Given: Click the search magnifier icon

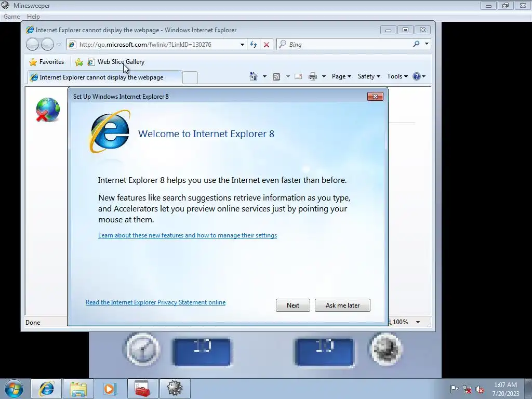Looking at the screenshot, I should click(x=416, y=44).
